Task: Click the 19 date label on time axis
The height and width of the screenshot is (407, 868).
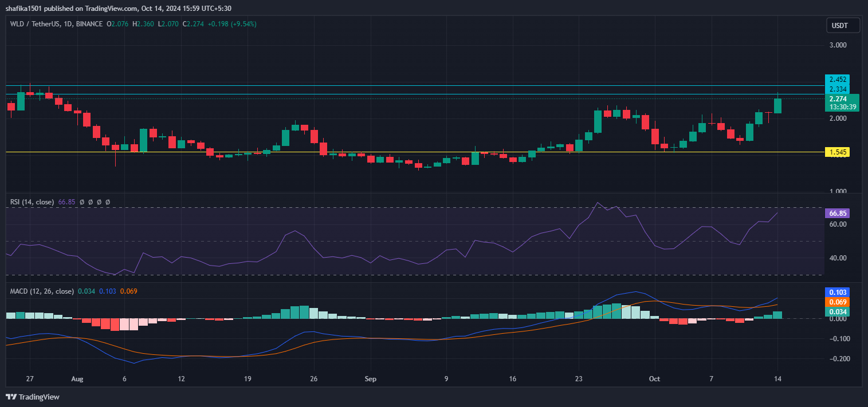Action: 248,379
